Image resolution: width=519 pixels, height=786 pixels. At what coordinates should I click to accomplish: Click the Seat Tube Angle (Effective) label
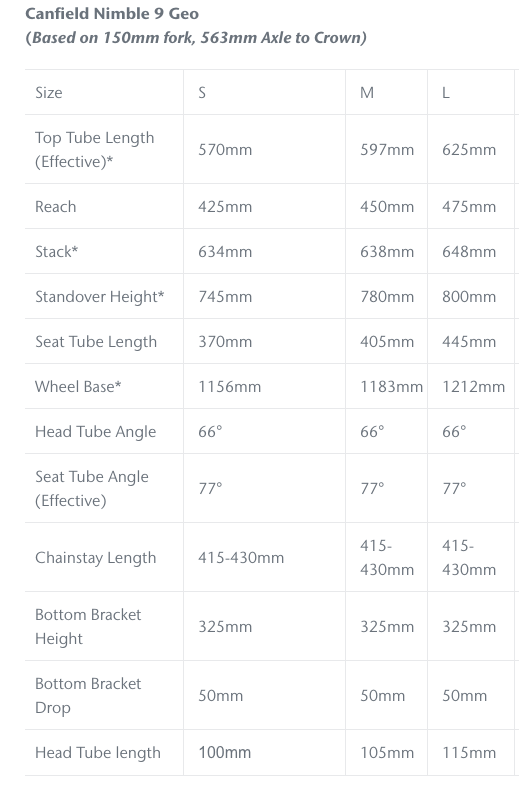[92, 488]
